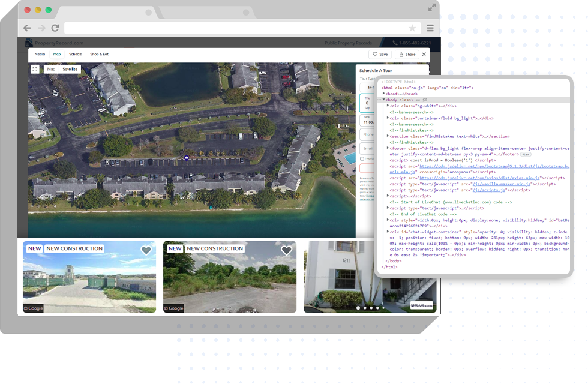Open second New Construction listing photo

pos(229,277)
